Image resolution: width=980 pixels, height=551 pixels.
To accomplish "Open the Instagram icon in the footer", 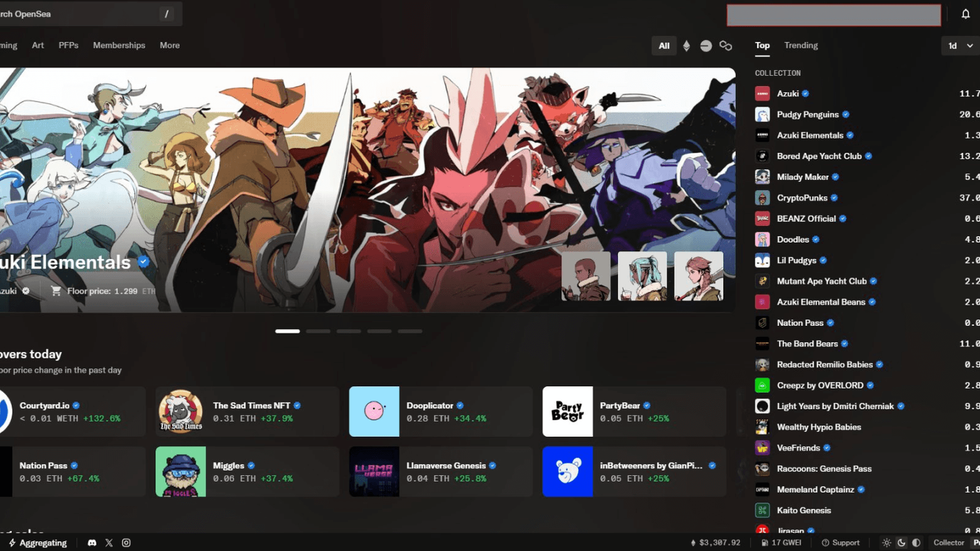I will (126, 542).
